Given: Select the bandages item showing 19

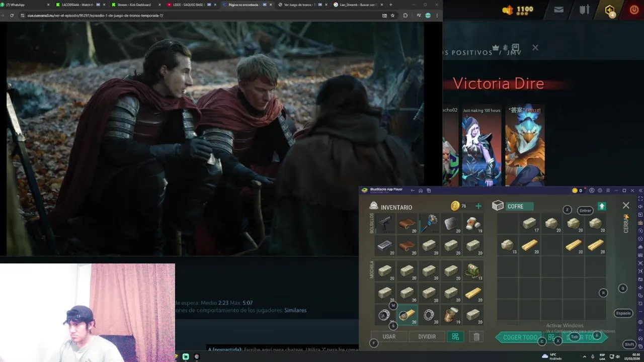Looking at the screenshot, I should tap(473, 223).
